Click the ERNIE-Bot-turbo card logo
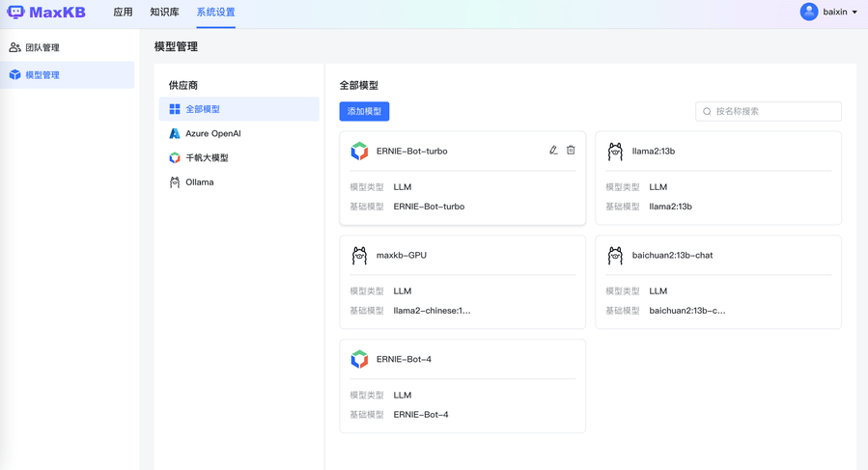Viewport: 868px width, 470px height. (359, 152)
